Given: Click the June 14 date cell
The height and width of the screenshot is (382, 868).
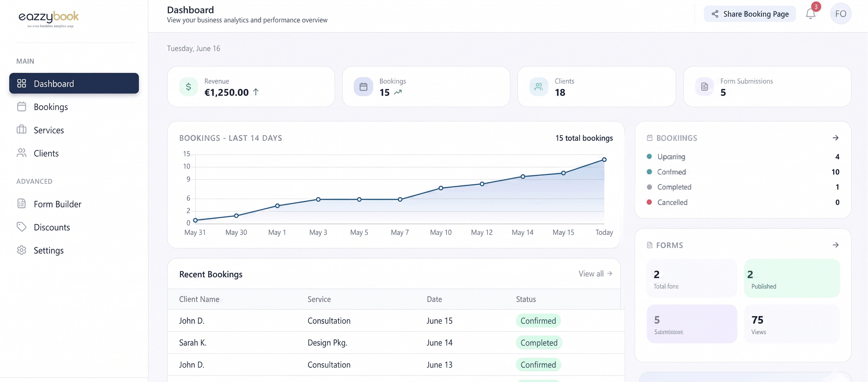Looking at the screenshot, I should point(439,342).
